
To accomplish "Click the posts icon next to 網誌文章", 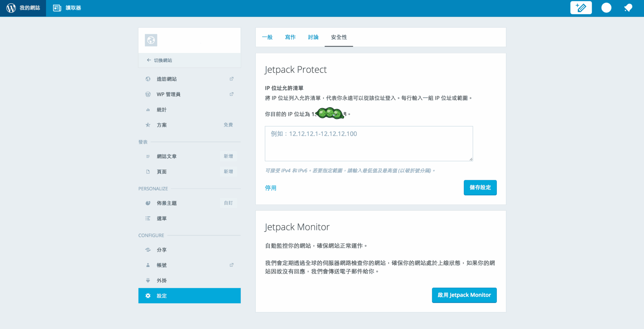I will pos(148,156).
